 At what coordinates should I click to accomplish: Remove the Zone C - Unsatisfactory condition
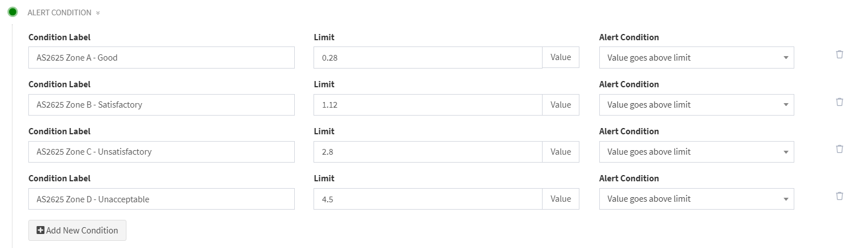pos(840,148)
